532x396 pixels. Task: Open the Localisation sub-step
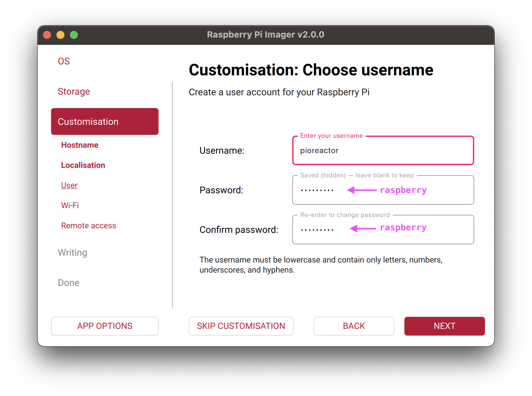(x=83, y=165)
